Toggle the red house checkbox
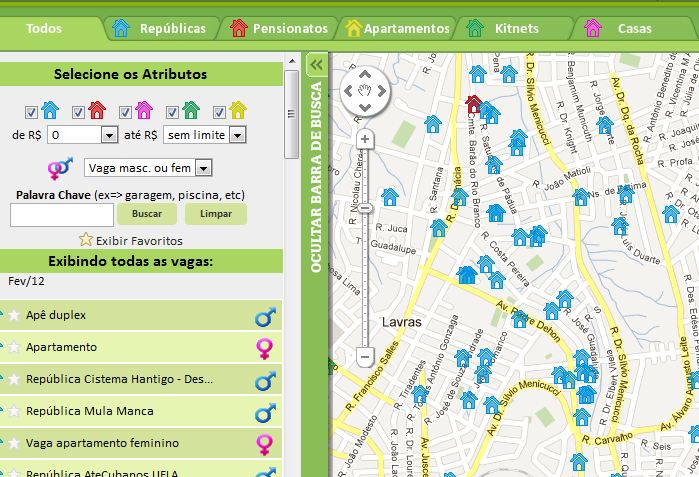This screenshot has height=477, width=699. 78,111
